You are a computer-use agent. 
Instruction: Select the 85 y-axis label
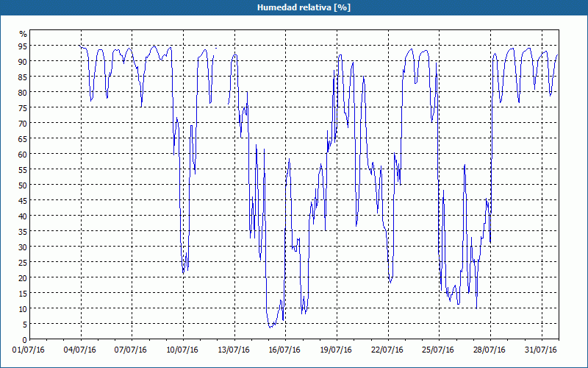tap(23, 77)
